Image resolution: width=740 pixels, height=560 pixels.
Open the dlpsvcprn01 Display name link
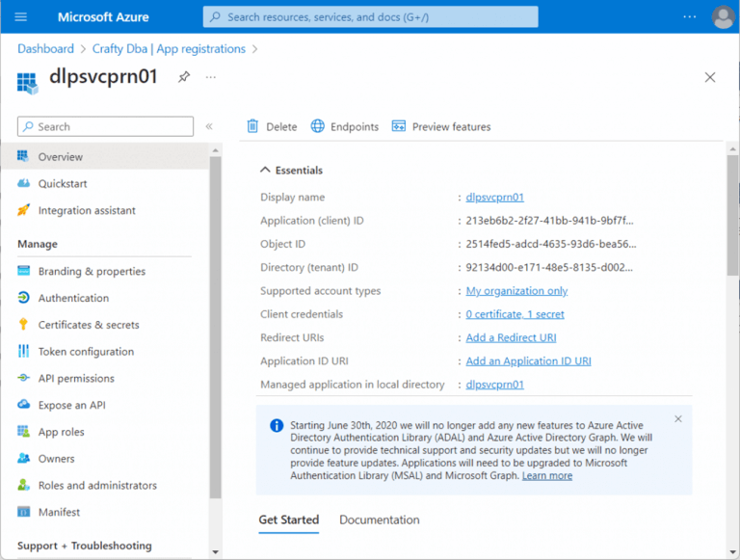[494, 197]
